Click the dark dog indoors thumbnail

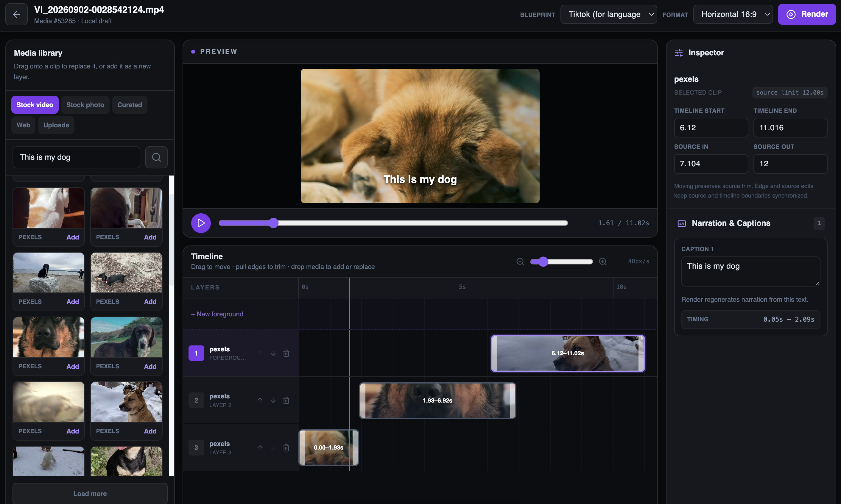126,208
